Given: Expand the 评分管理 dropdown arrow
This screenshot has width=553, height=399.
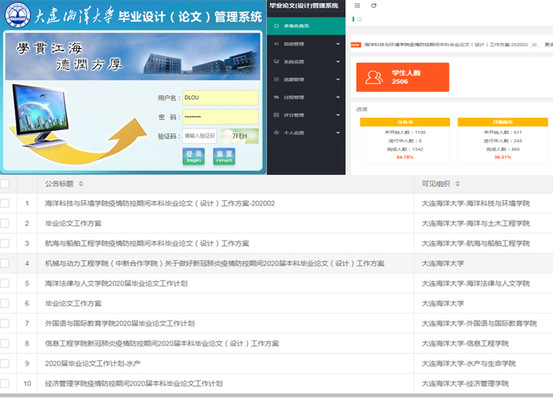Looking at the screenshot, I should pyautogui.click(x=338, y=115).
